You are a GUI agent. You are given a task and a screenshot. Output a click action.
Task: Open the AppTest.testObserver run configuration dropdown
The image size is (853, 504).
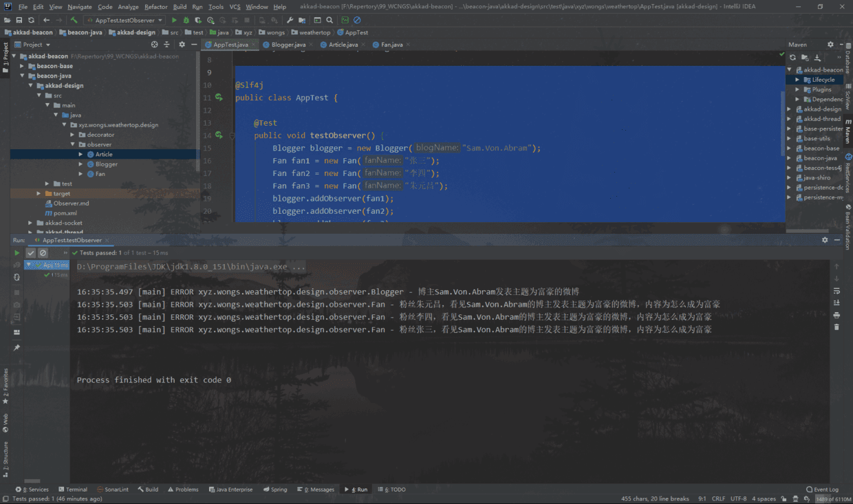(124, 20)
